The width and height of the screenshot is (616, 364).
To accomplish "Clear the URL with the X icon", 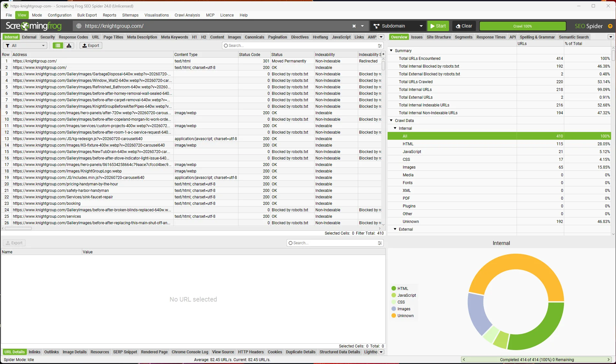I will 354,26.
